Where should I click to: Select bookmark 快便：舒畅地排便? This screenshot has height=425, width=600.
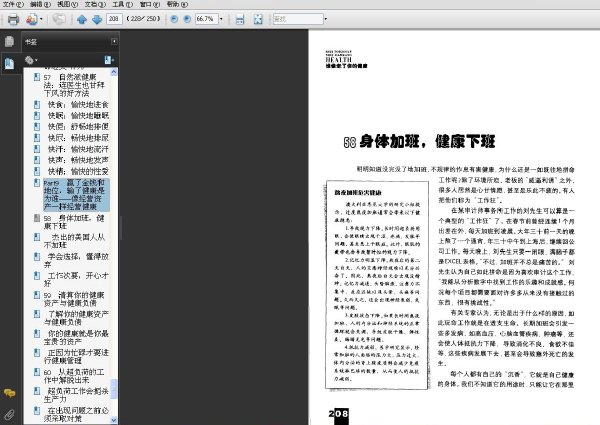(78, 127)
